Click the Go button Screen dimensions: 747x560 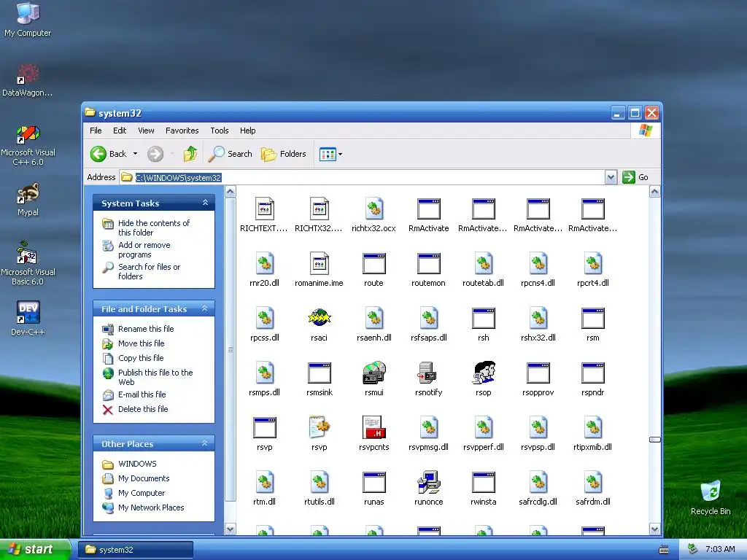(x=635, y=177)
